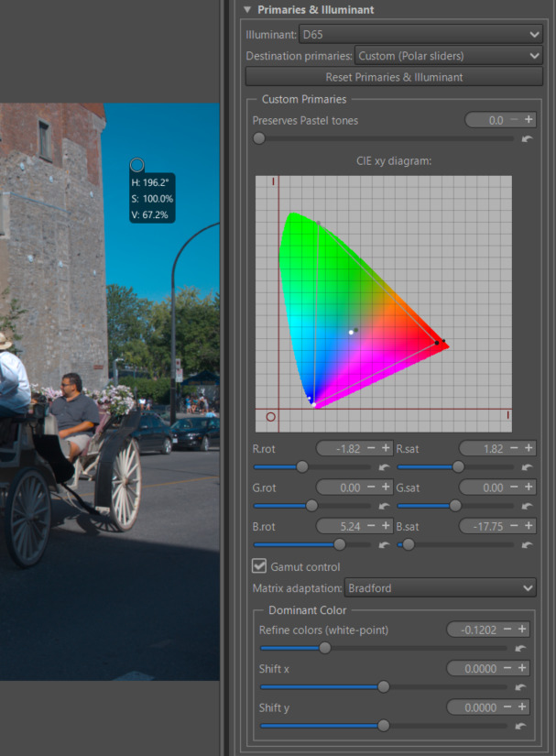
Task: Open the Matrix adaptation Bradford dropdown
Action: click(x=440, y=587)
